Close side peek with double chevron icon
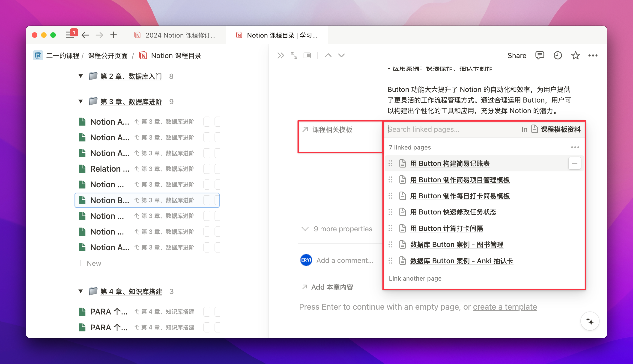This screenshot has height=364, width=633. coord(281,55)
